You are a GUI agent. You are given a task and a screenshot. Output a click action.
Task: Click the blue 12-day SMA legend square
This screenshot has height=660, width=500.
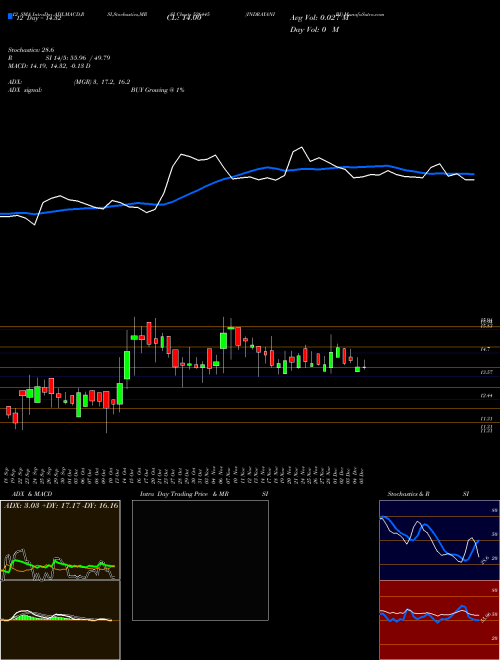[10, 16]
